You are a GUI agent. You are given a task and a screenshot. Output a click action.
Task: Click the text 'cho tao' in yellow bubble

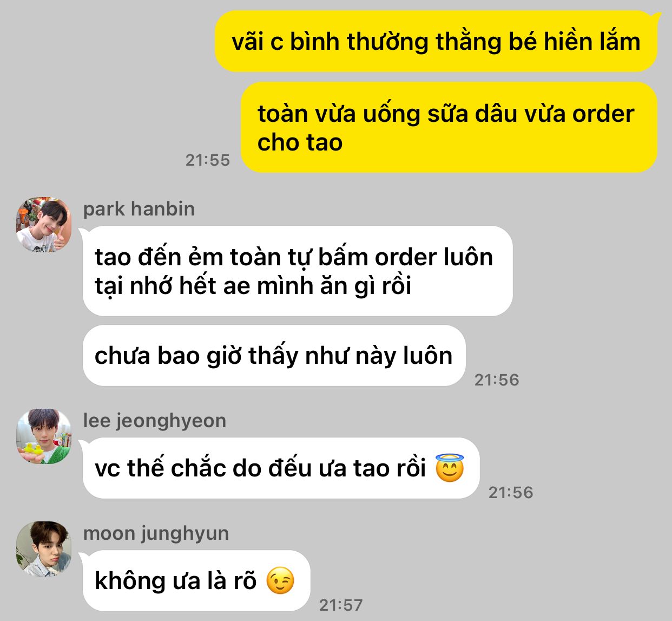pos(300,143)
